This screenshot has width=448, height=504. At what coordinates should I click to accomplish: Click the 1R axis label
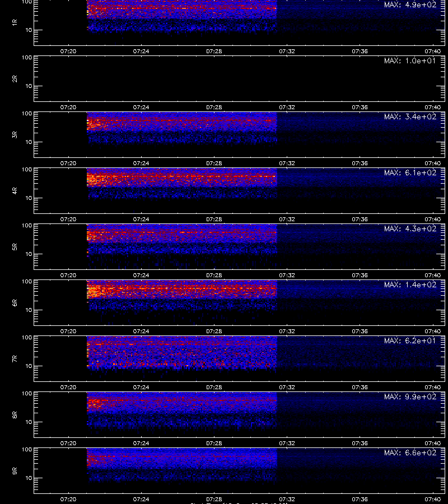click(15, 22)
